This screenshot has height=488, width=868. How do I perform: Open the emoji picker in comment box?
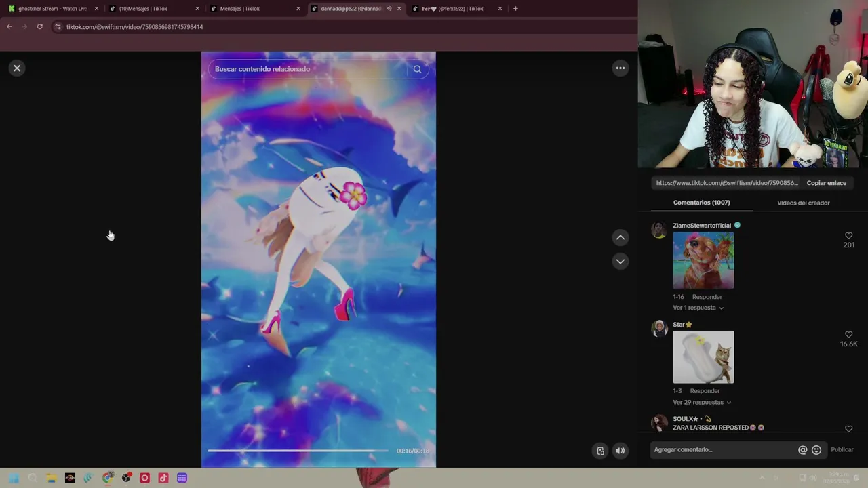point(816,450)
